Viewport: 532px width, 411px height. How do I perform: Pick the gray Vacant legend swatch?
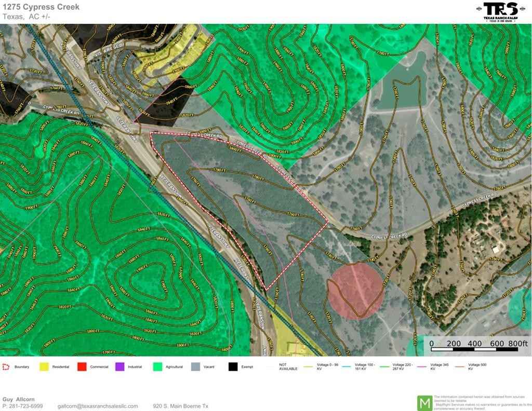(x=195, y=367)
